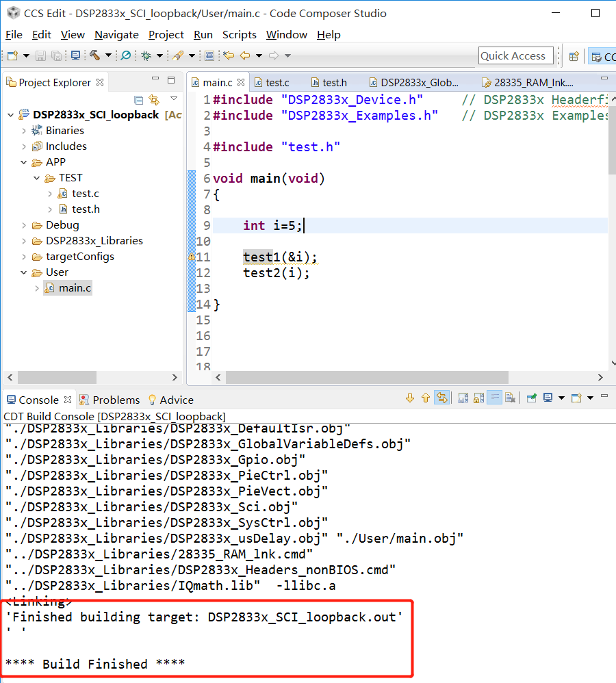Viewport: 616px width, 683px height.
Task: Open the Navigate menu
Action: tap(117, 35)
